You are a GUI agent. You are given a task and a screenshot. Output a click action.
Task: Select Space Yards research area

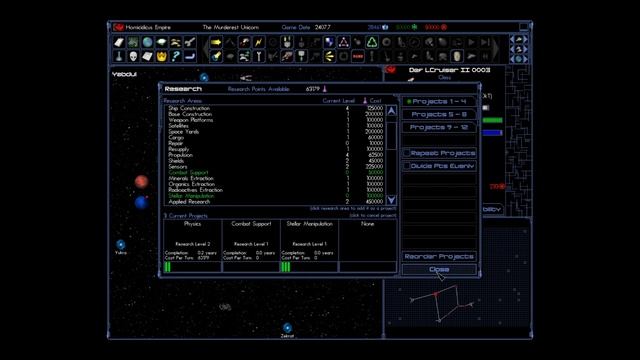pyautogui.click(x=276, y=131)
